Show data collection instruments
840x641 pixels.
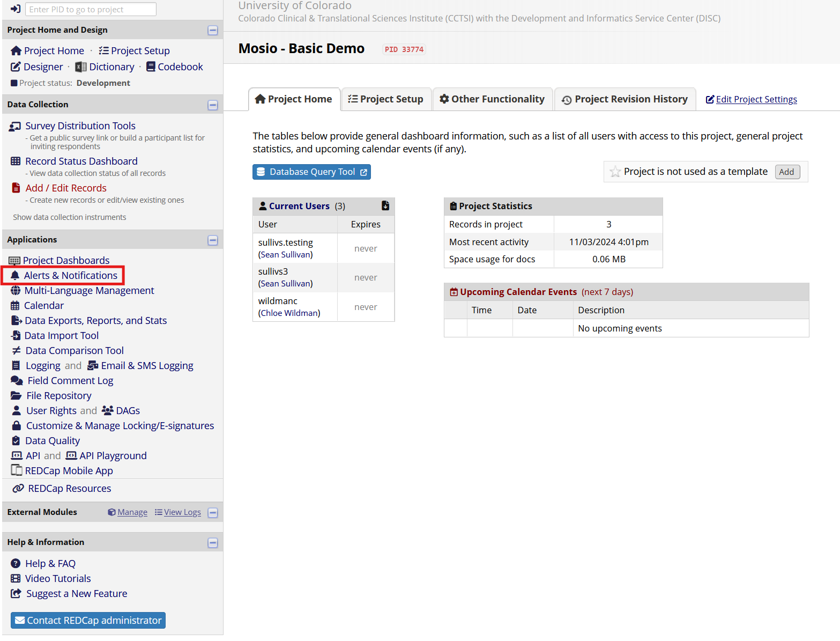point(70,217)
